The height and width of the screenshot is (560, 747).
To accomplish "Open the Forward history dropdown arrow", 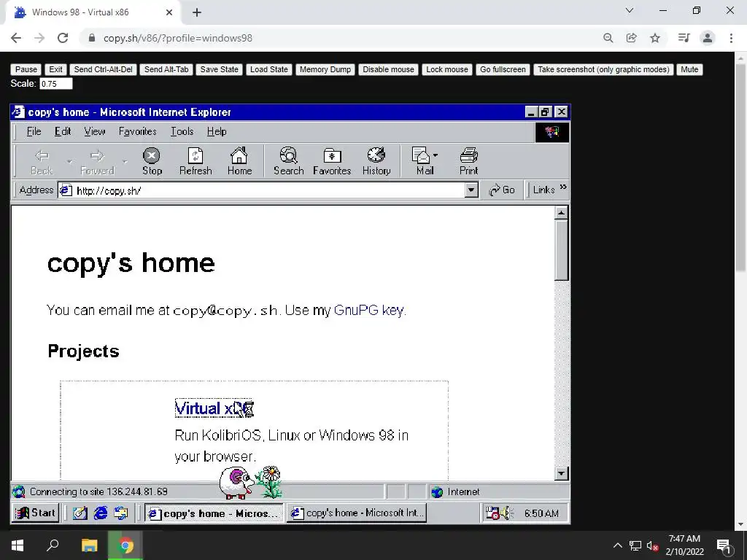I will pos(125,162).
